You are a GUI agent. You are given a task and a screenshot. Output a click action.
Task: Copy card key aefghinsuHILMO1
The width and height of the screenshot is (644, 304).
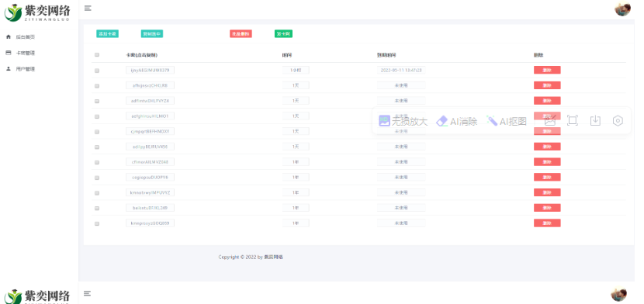pyautogui.click(x=150, y=116)
